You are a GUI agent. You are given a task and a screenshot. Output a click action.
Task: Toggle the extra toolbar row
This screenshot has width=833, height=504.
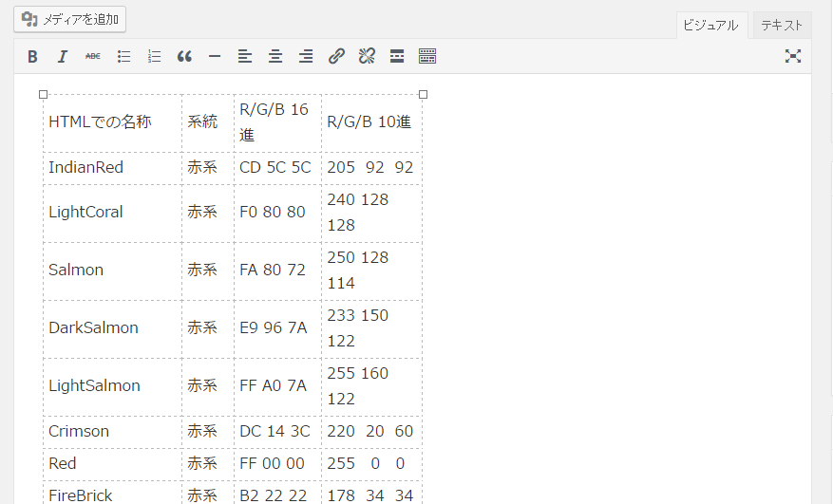tap(427, 57)
